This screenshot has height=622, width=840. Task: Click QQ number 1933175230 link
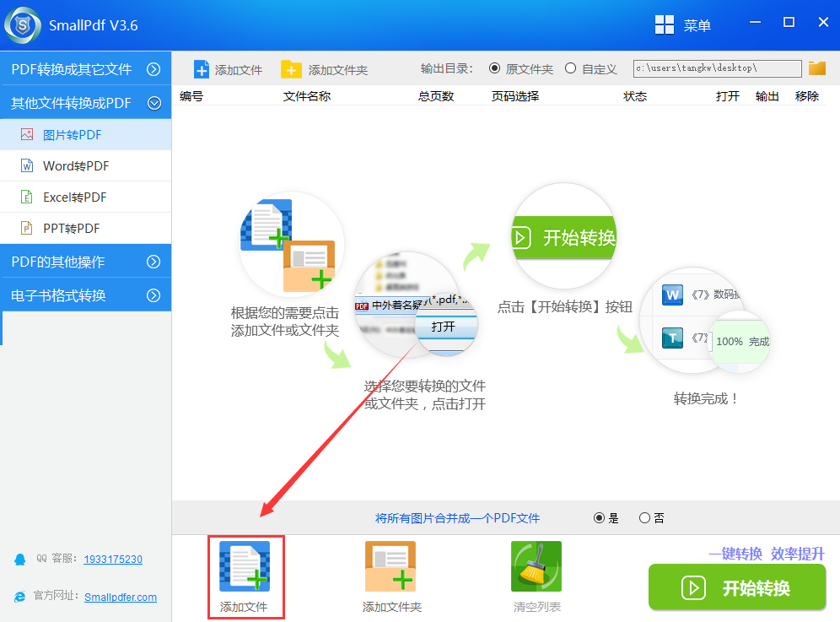(x=113, y=559)
